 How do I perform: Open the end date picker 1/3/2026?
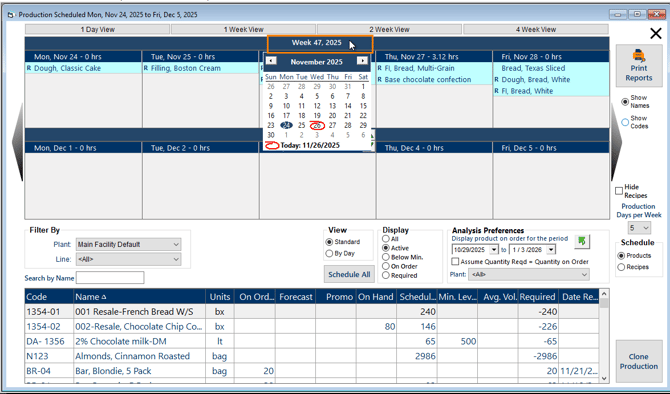(x=551, y=250)
